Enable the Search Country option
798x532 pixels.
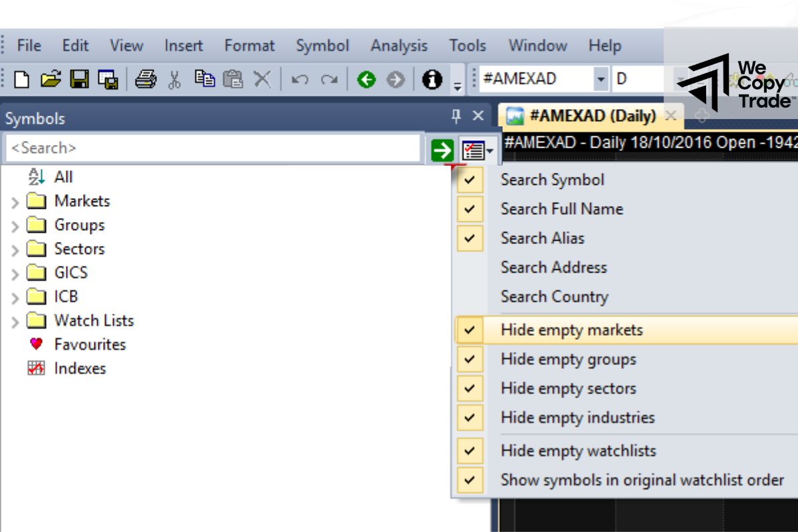click(554, 297)
